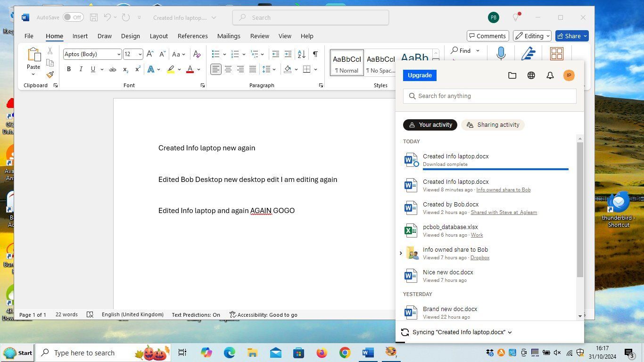Open the References ribbon tab
Image resolution: width=644 pixels, height=362 pixels.
pos(192,36)
